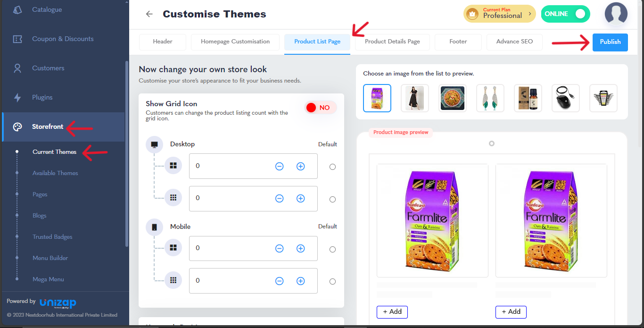Open Blogs in Storefront submenu
The height and width of the screenshot is (328, 644).
(40, 216)
